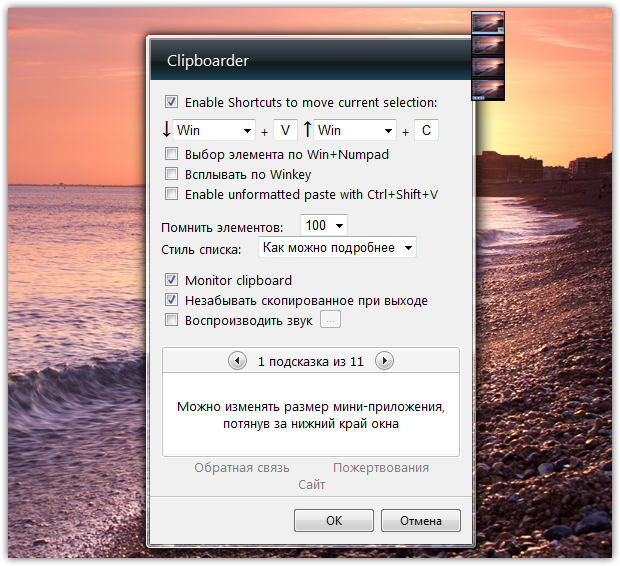Select the third gadget thumbnail

[488, 67]
